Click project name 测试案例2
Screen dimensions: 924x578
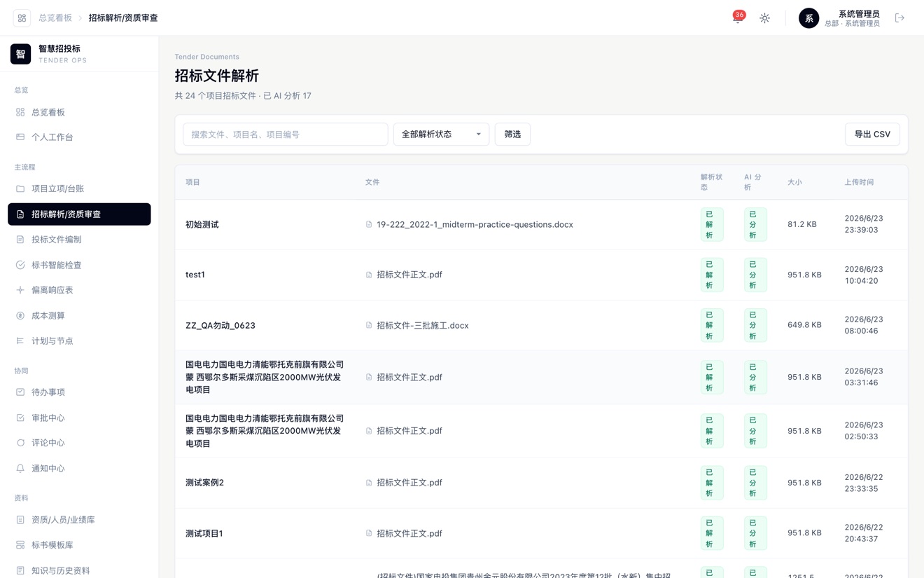tap(205, 483)
